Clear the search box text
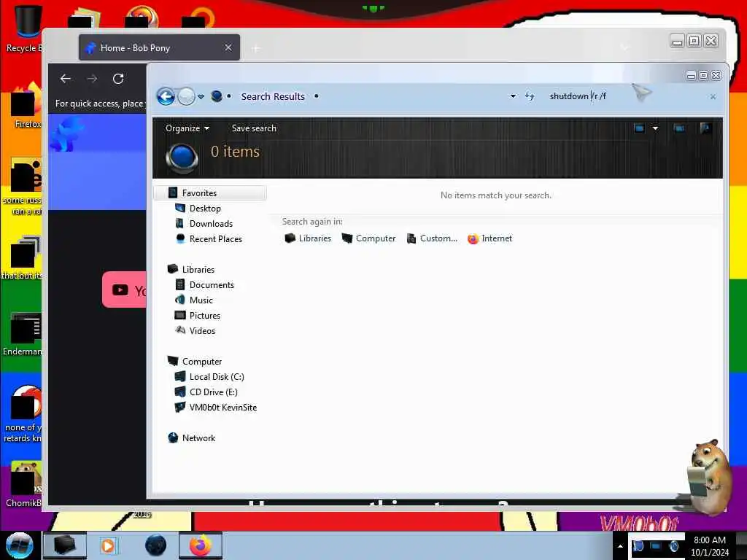Image resolution: width=747 pixels, height=560 pixels. tap(713, 97)
